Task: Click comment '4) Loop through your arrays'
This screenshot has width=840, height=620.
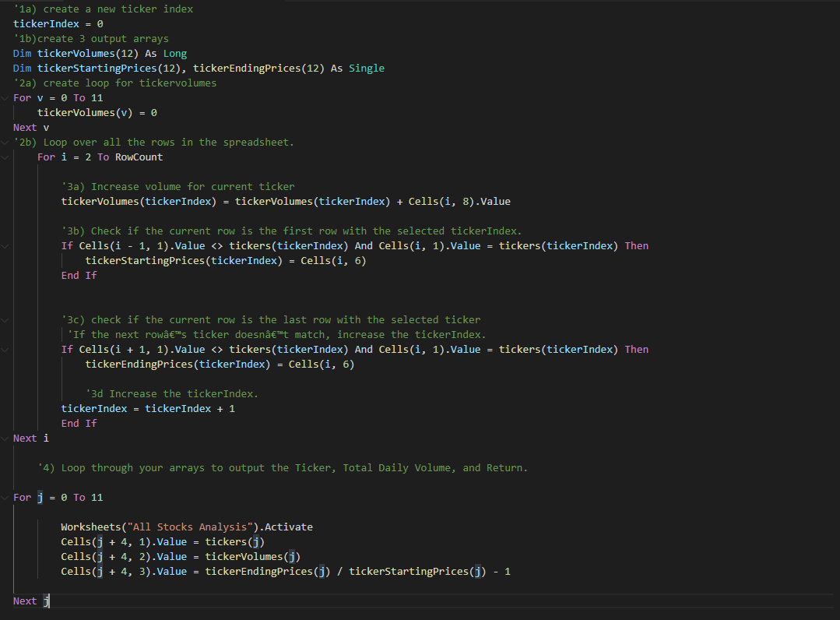Action: (283, 468)
